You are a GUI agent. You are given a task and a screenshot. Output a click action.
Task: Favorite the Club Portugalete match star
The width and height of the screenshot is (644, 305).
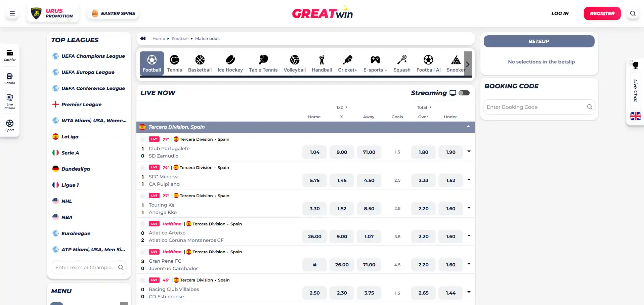tap(143, 139)
